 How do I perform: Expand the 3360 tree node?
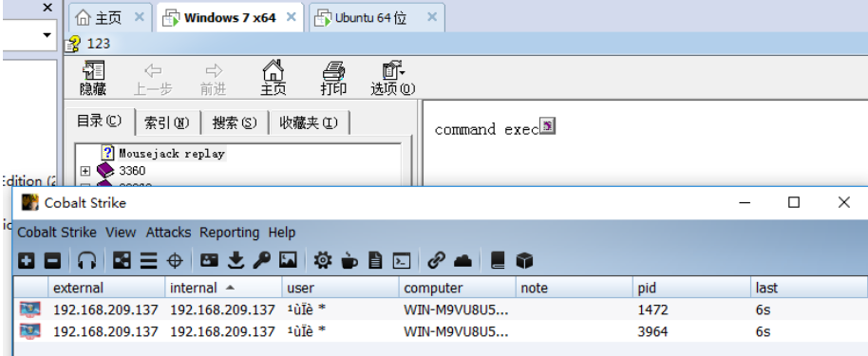[85, 171]
